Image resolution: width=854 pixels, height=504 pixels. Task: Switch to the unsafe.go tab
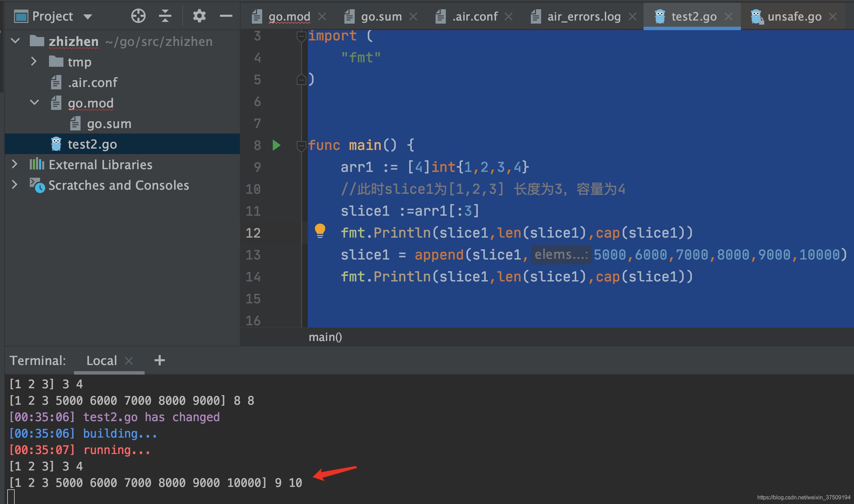coord(794,16)
